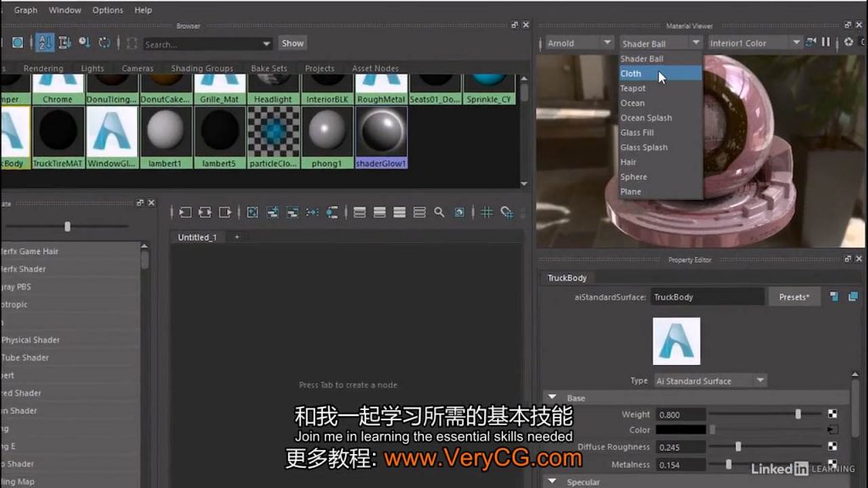Click the Color attribute connection icon
The image size is (868, 488).
pyautogui.click(x=832, y=430)
